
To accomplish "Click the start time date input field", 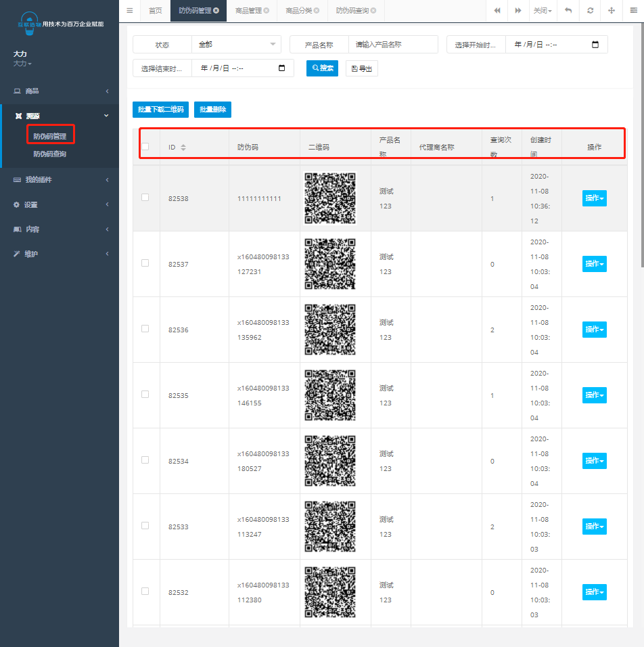I will coord(557,45).
